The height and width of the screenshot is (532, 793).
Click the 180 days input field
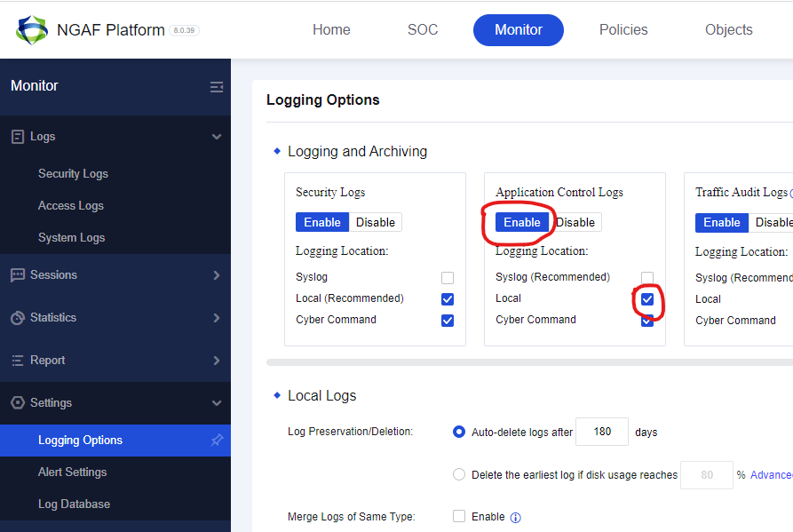point(602,432)
